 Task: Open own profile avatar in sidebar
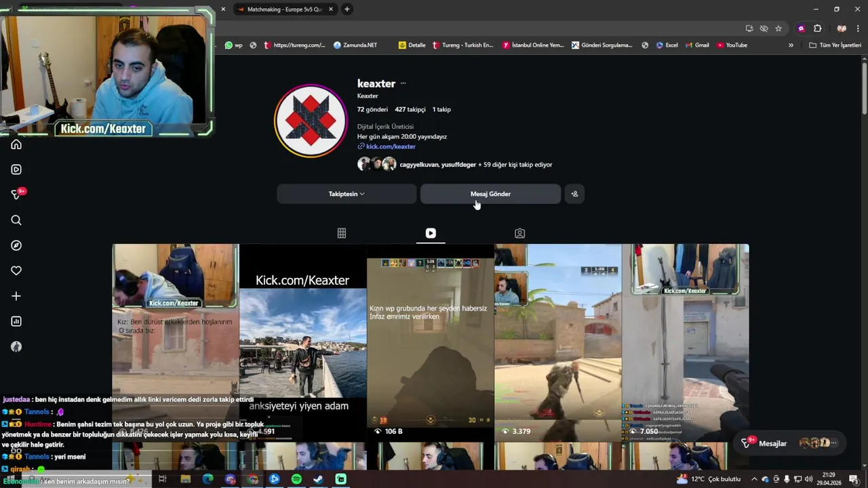pos(16,346)
